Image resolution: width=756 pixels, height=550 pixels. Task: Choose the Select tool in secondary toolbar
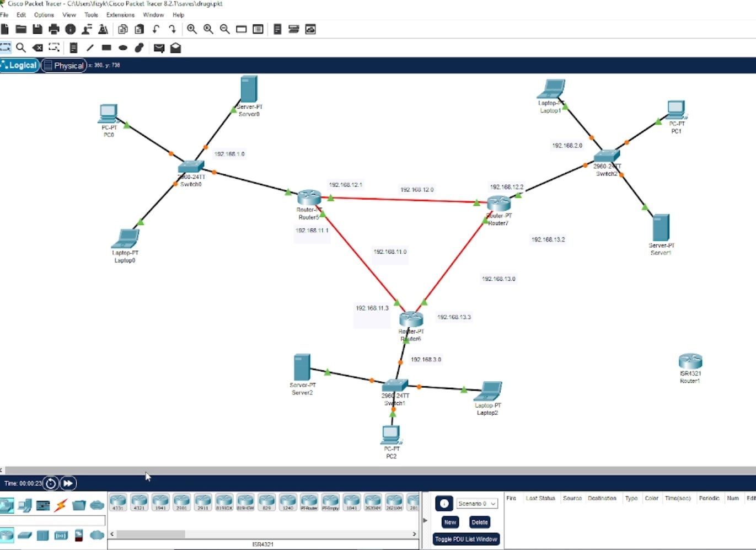6,47
